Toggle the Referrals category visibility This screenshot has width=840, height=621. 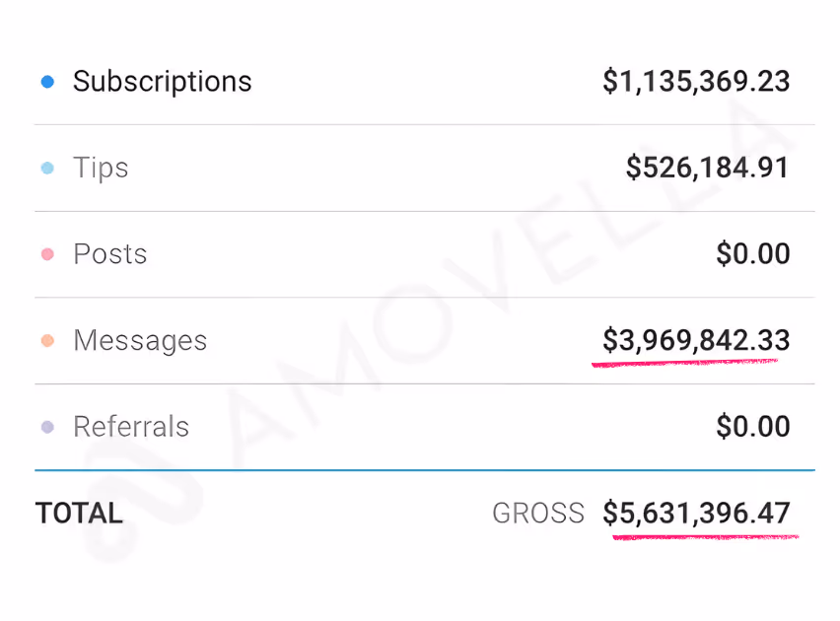(47, 426)
